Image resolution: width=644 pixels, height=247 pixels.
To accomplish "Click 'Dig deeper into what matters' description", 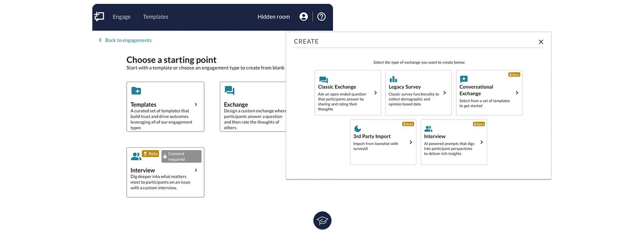I will [x=160, y=182].
